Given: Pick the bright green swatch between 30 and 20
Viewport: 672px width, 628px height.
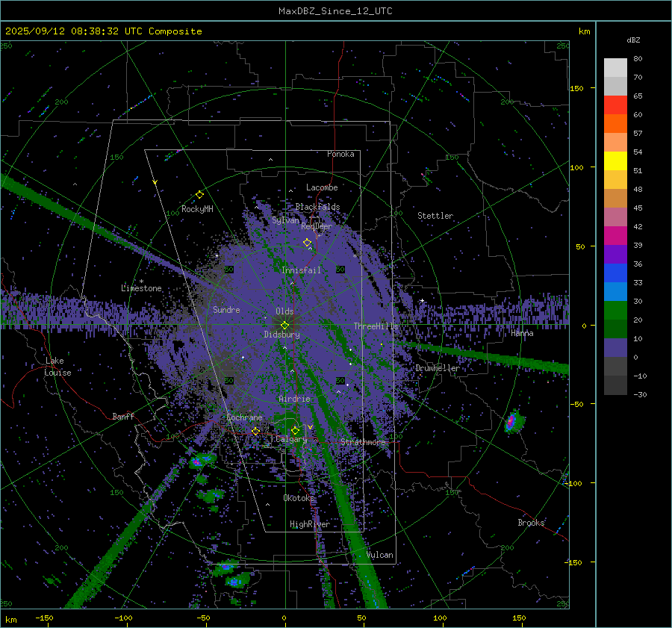Looking at the screenshot, I should [615, 311].
